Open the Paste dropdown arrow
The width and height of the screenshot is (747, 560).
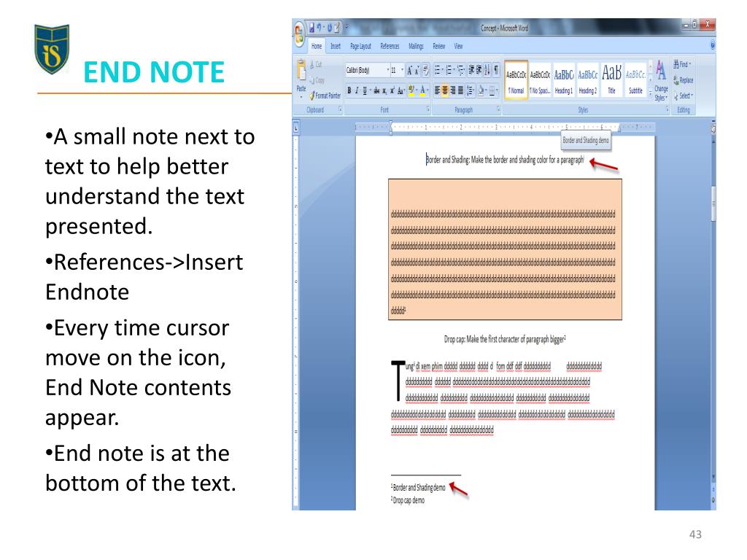point(301,97)
